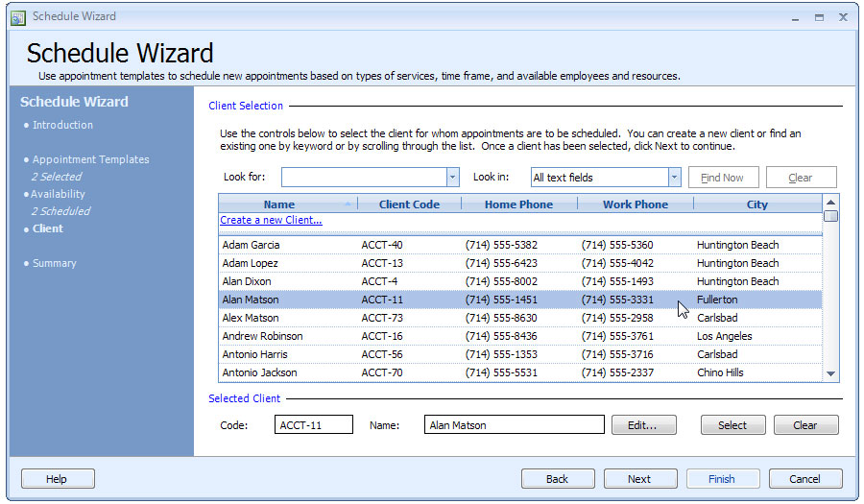864x504 pixels.
Task: Proceed with the Next button
Action: 640,479
